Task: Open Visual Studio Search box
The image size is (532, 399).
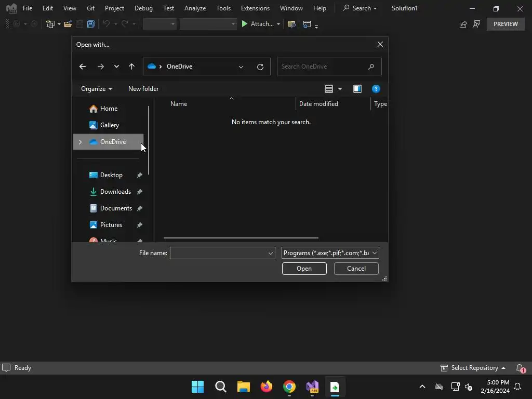Action: tap(360, 8)
